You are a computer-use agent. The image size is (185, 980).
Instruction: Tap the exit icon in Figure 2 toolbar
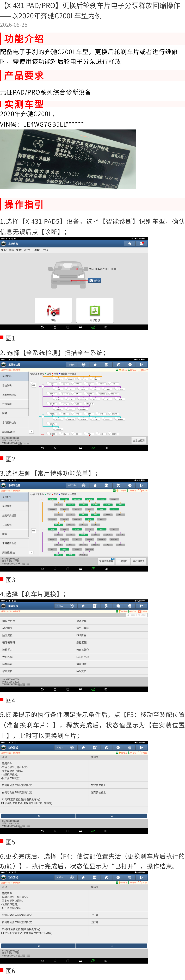pyautogui.click(x=141, y=364)
